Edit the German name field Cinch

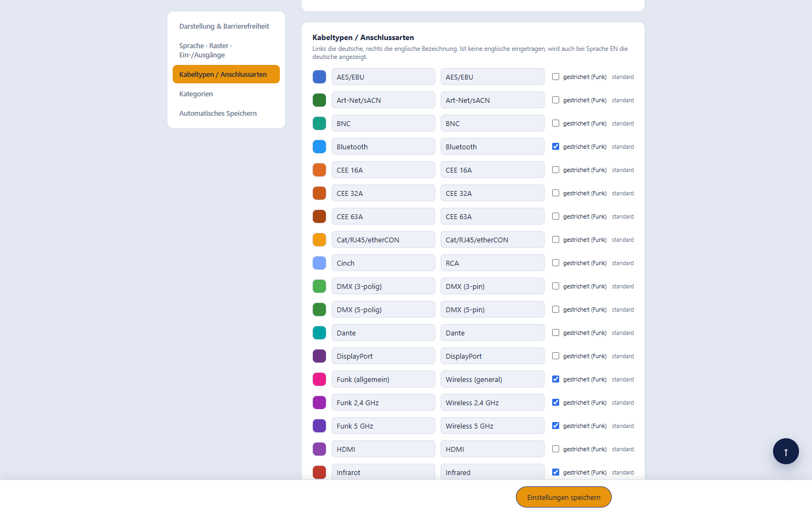tap(383, 263)
